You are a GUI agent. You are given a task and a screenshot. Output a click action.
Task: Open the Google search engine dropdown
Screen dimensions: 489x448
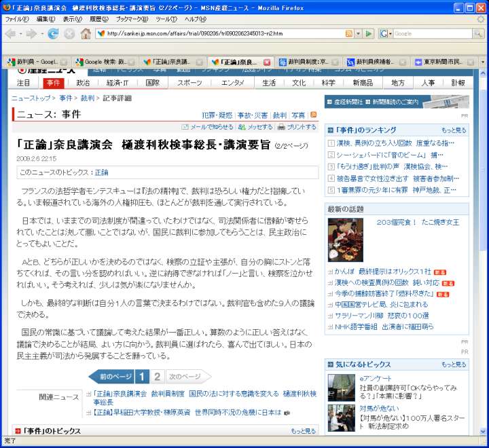click(386, 33)
